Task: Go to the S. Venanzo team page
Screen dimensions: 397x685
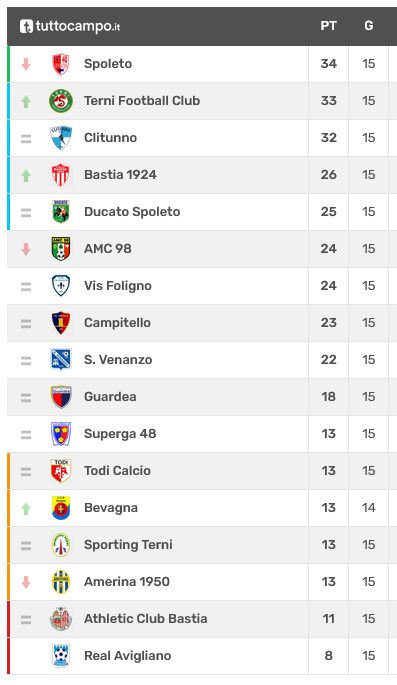Action: (118, 360)
